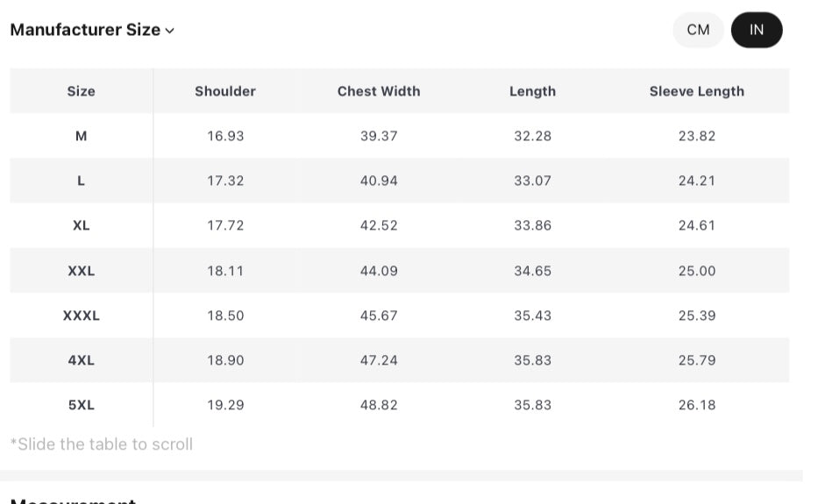Select the XXL size row label
Screen dimensions: 818x504
pos(81,271)
